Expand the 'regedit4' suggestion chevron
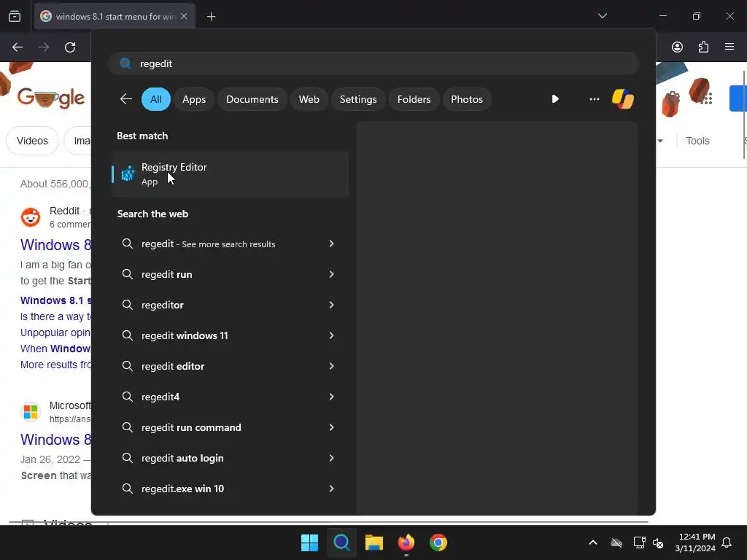This screenshot has width=747, height=560. [332, 397]
